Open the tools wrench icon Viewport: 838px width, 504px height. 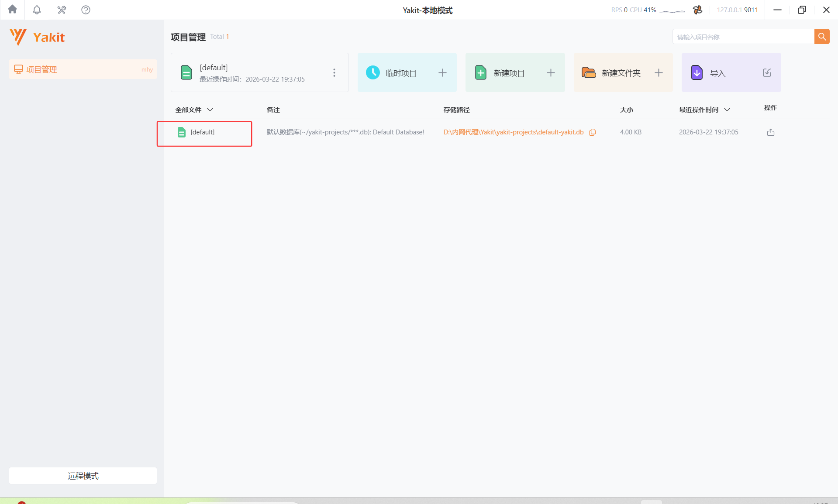(x=62, y=10)
